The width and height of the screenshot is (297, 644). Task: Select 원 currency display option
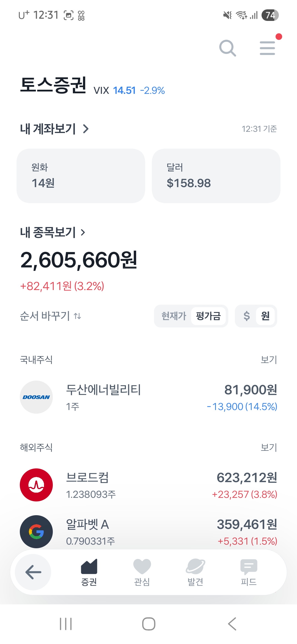(x=265, y=316)
